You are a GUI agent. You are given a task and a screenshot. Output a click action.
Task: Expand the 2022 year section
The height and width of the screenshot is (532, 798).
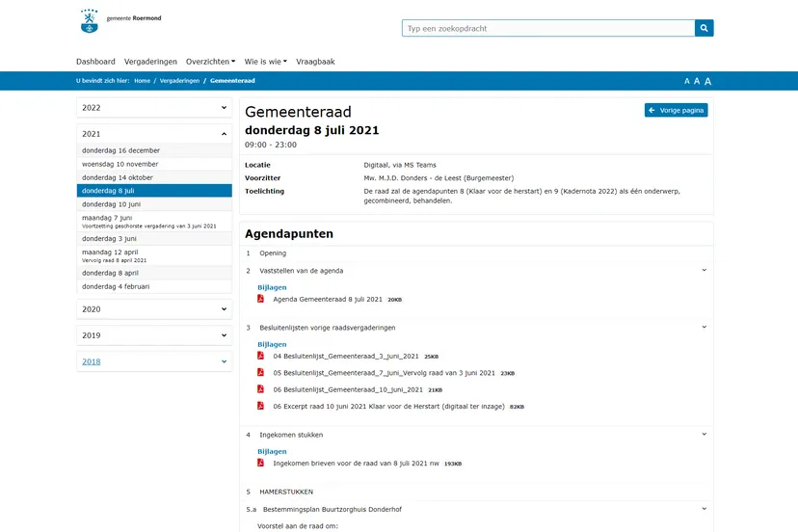click(x=154, y=108)
